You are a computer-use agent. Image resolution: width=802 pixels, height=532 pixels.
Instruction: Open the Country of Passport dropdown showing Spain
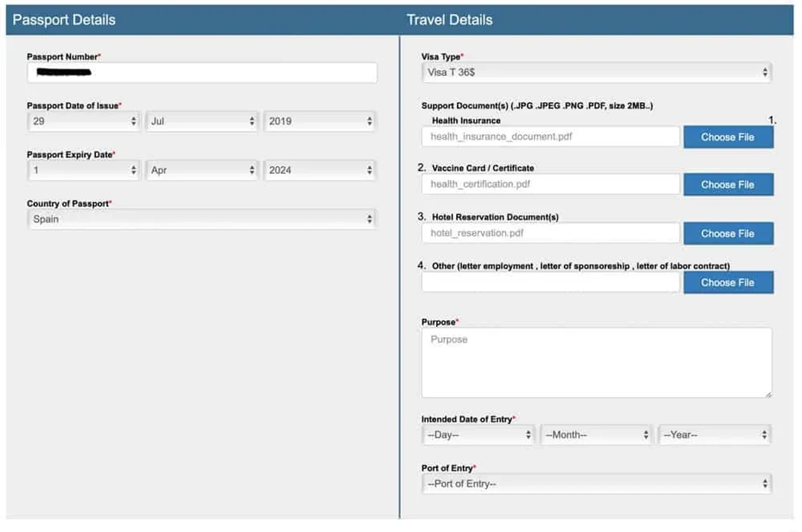click(202, 219)
